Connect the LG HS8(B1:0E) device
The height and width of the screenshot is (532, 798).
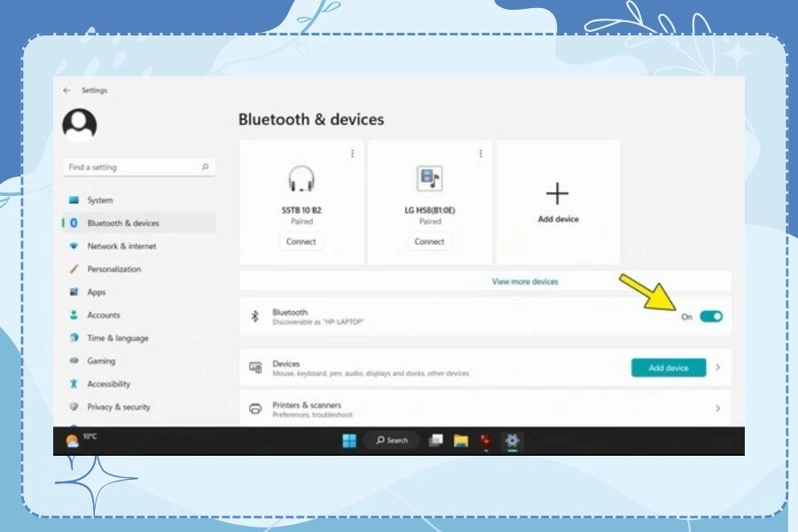click(x=429, y=241)
